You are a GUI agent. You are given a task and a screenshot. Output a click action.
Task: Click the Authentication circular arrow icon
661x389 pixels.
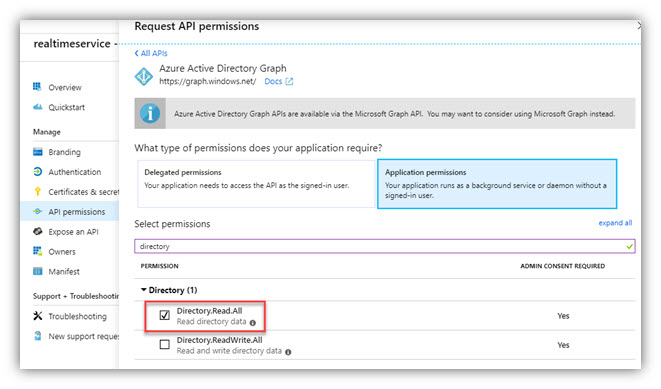click(x=38, y=172)
